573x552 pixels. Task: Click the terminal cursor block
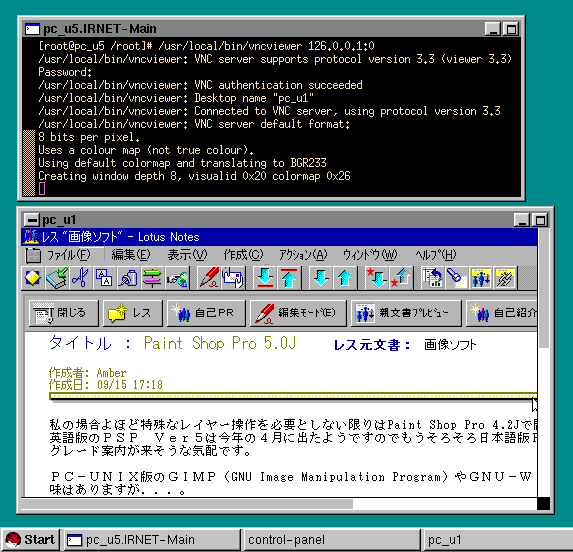point(42,189)
